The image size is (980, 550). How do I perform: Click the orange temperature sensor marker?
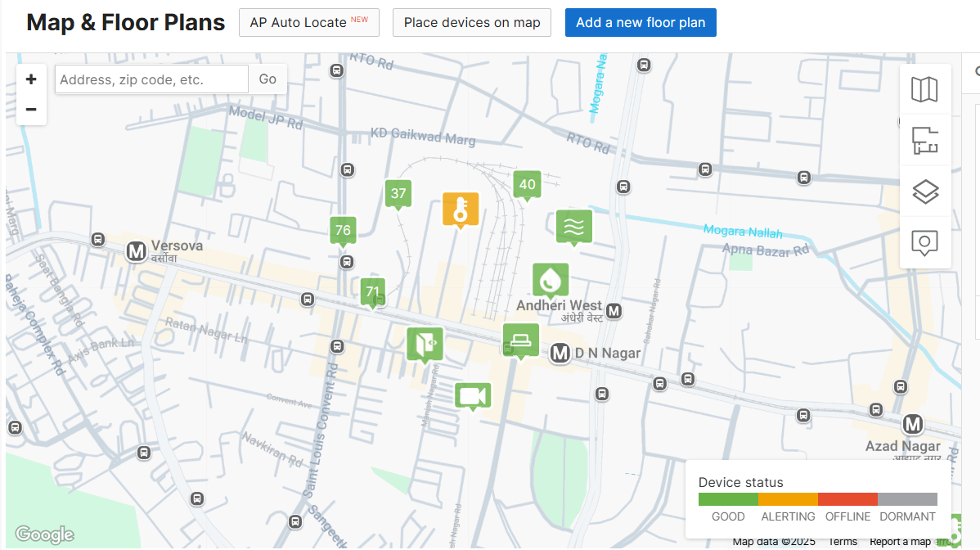460,209
